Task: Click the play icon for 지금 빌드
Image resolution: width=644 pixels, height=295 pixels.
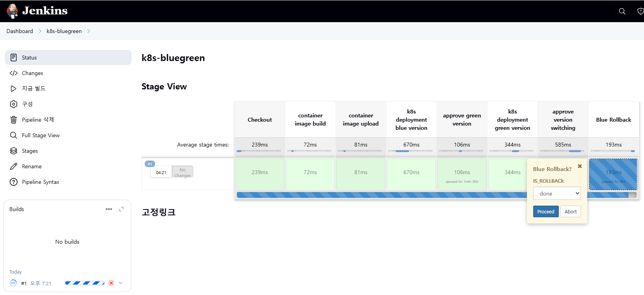Action: click(x=14, y=89)
